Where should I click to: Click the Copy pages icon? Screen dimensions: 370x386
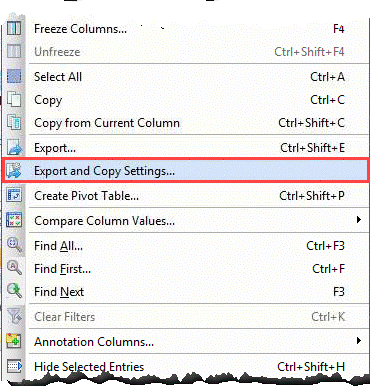(x=14, y=100)
